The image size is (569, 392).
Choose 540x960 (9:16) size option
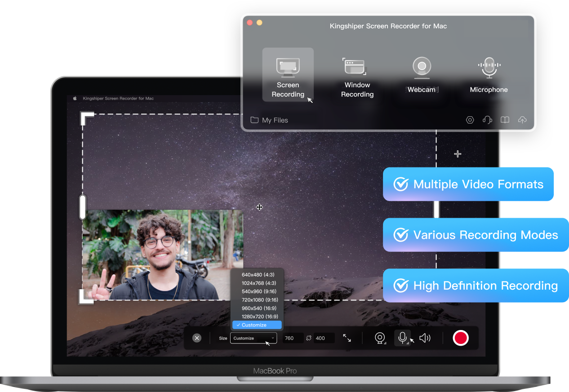259,291
